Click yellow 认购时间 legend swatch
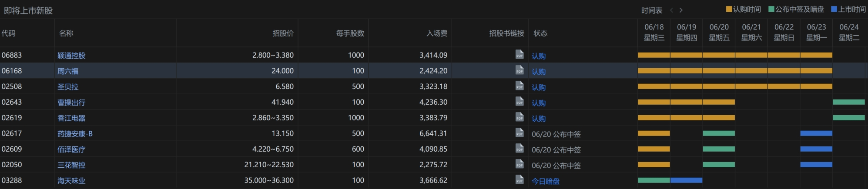This screenshot has width=868, height=189. 729,9
